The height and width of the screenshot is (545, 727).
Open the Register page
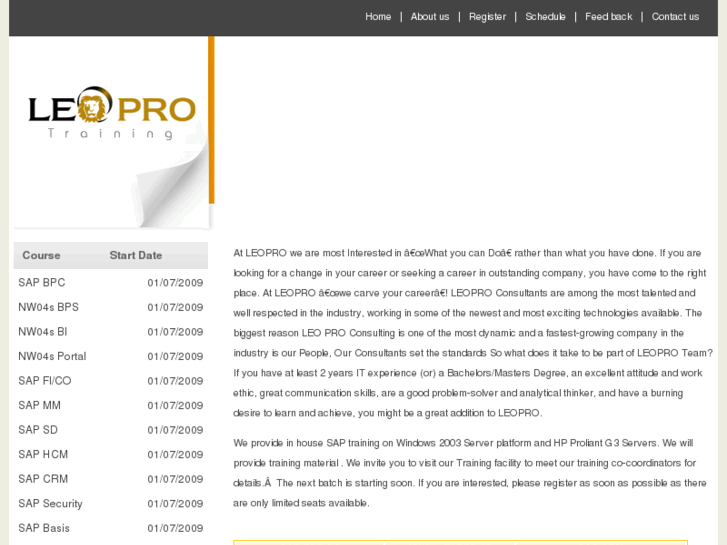[x=487, y=17]
